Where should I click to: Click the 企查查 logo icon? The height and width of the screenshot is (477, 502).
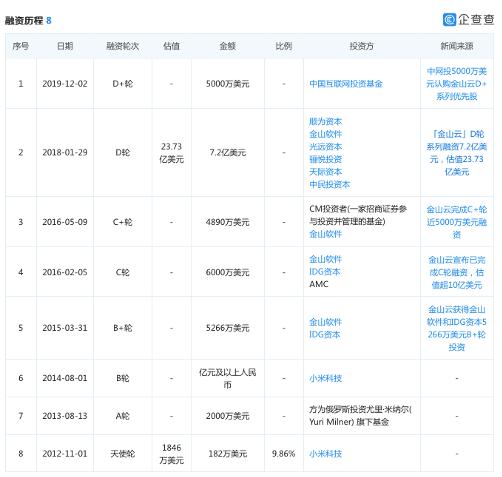[449, 19]
